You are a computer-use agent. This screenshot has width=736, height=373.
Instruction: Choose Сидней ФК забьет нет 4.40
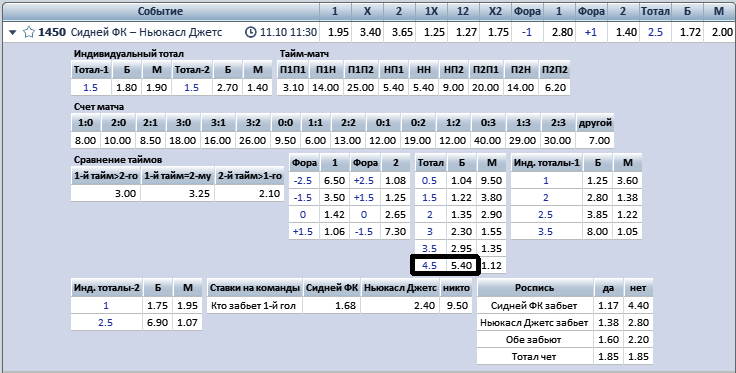click(638, 305)
